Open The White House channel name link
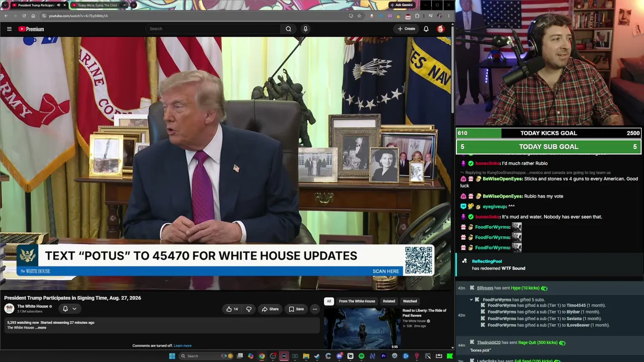Screen dimensions: 644x362 [33, 306]
